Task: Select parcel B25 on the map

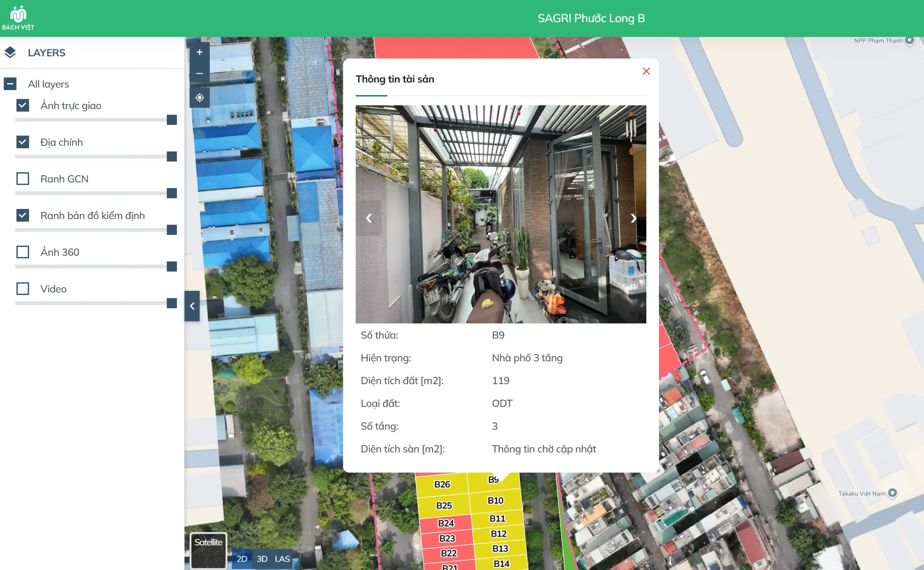Action: [444, 506]
